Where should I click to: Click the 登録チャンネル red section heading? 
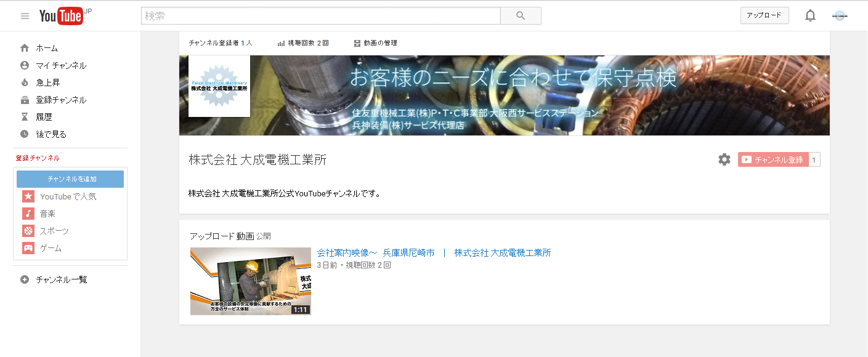point(38,158)
